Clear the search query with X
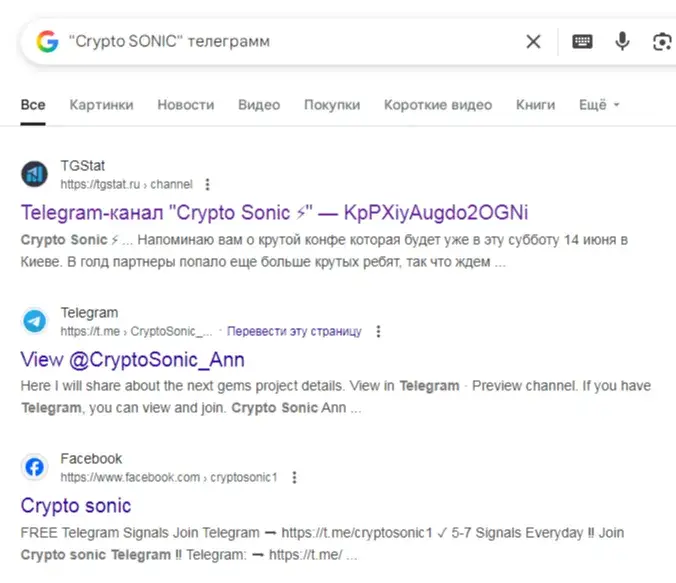The image size is (676, 583). pos(533,42)
